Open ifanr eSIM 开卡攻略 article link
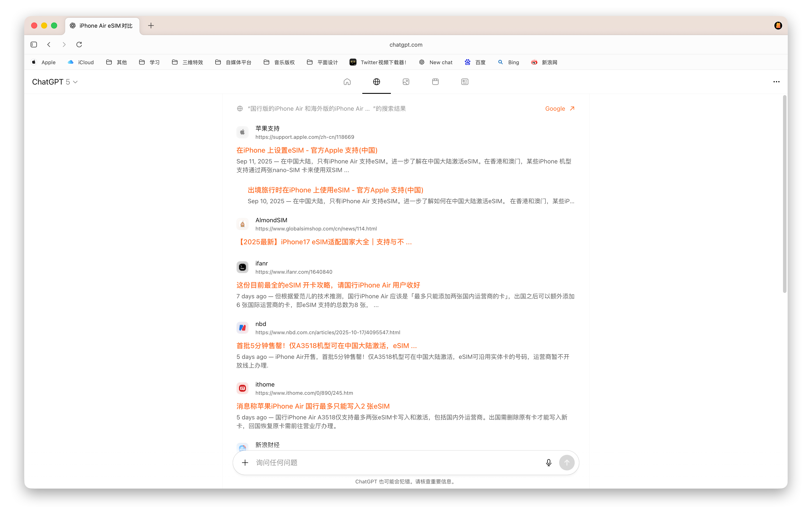Image resolution: width=812 pixels, height=521 pixels. [x=328, y=285]
